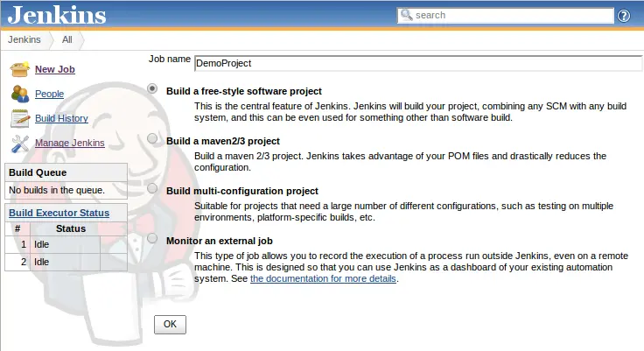This screenshot has height=351, width=644.
Task: Click 'Build a maven2/3 project' heading text
Action: pyautogui.click(x=223, y=141)
